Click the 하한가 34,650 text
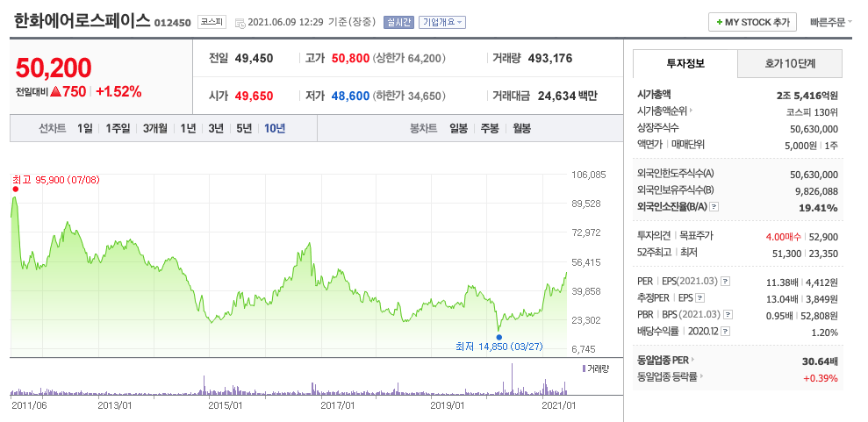This screenshot has height=422, width=868. 409,96
